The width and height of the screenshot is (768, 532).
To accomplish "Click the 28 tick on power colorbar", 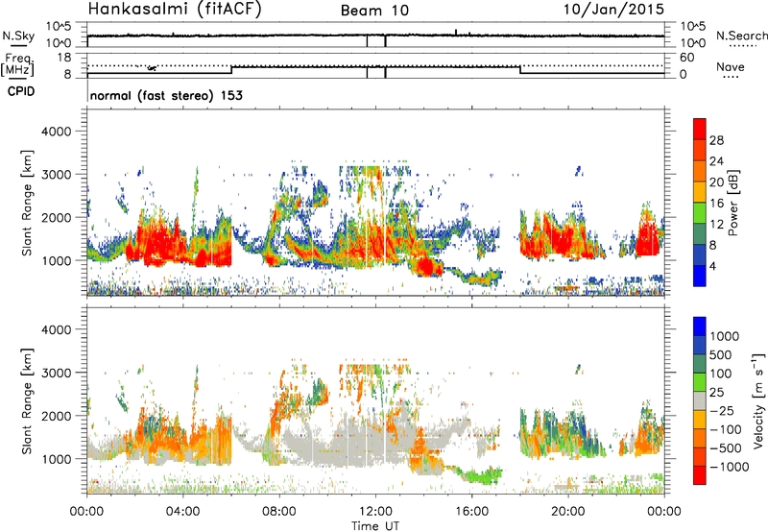I will pyautogui.click(x=716, y=140).
